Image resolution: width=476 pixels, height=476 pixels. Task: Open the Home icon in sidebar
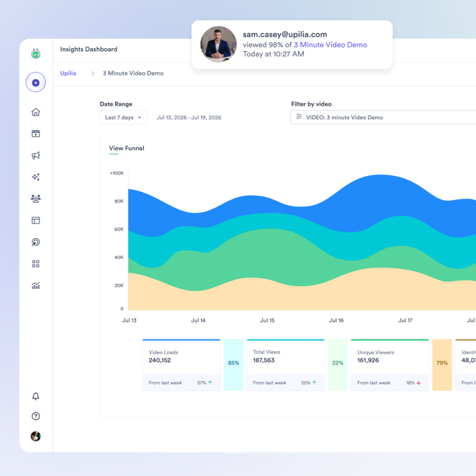click(35, 112)
